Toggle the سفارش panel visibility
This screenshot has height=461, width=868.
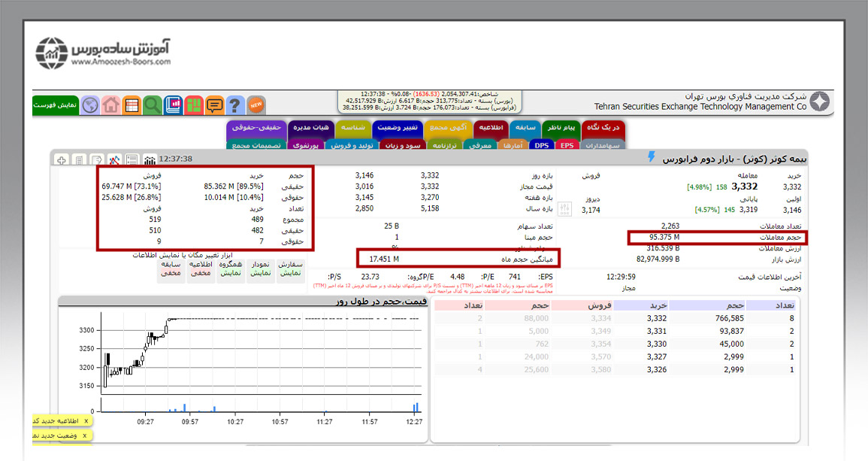tap(289, 269)
